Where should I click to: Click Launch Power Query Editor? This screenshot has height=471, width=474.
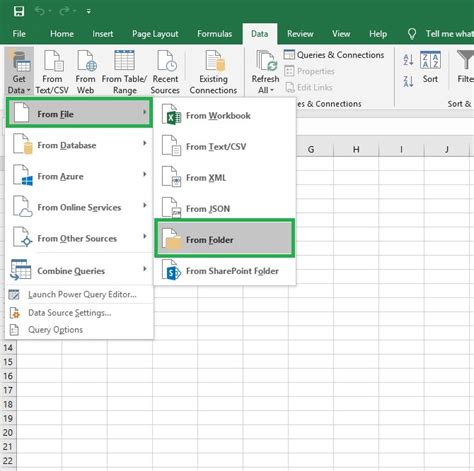coord(79,294)
